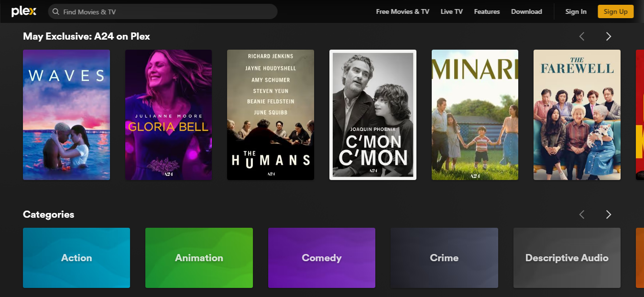Go to the Download page

(526, 11)
